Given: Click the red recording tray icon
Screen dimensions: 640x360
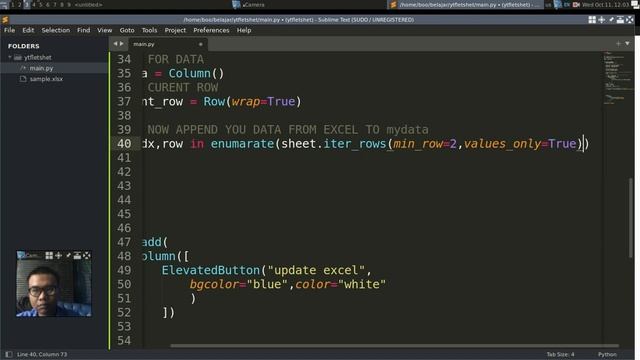Looking at the screenshot, I should click(x=576, y=4).
